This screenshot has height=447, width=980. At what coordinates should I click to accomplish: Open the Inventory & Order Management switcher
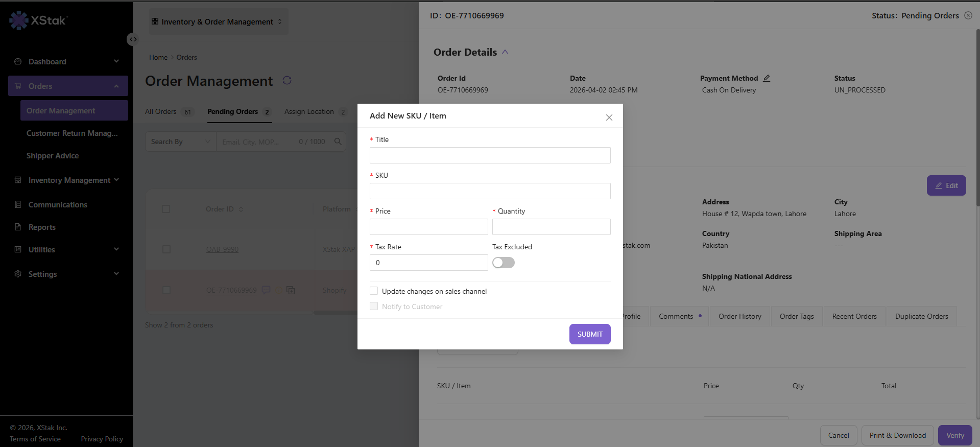tap(218, 21)
